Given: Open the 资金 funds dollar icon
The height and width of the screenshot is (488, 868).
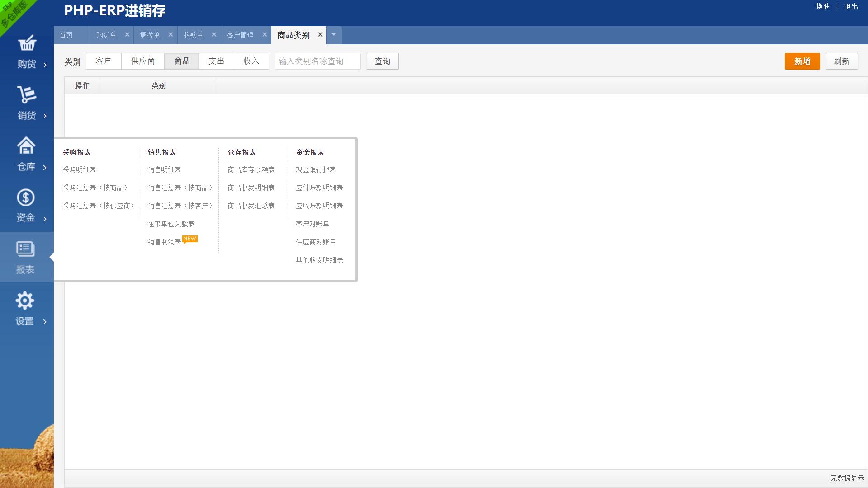Looking at the screenshot, I should click(26, 197).
